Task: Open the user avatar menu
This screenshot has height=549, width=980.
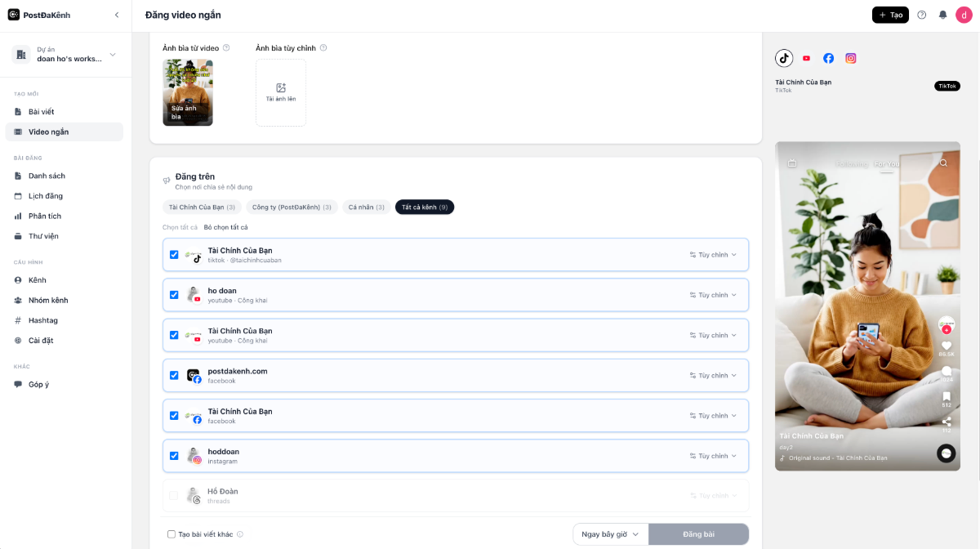Action: 964,15
